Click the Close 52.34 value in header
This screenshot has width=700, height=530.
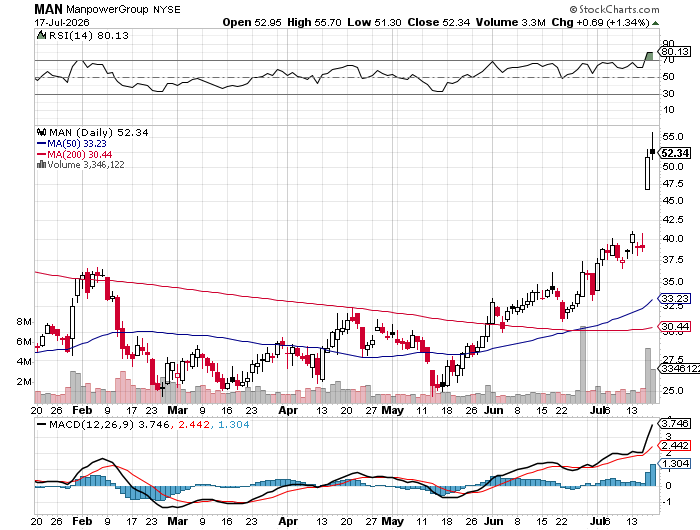click(438, 22)
